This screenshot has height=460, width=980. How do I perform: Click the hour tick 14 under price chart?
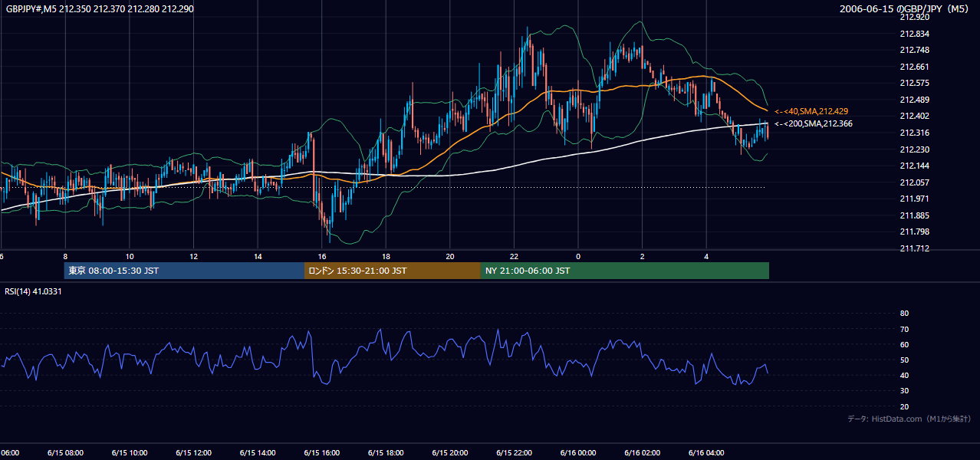pyautogui.click(x=258, y=256)
